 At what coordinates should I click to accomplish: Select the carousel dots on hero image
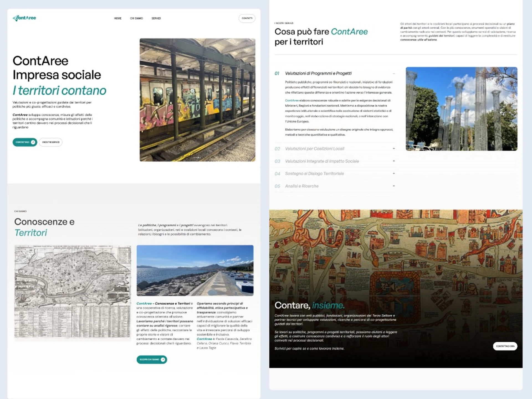197,157
